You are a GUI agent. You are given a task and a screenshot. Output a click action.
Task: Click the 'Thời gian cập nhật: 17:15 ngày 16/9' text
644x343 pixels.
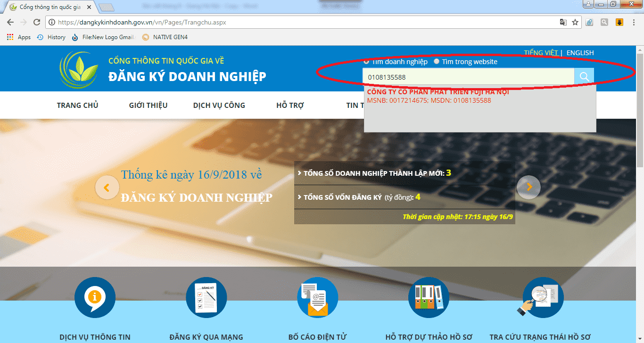tap(458, 217)
